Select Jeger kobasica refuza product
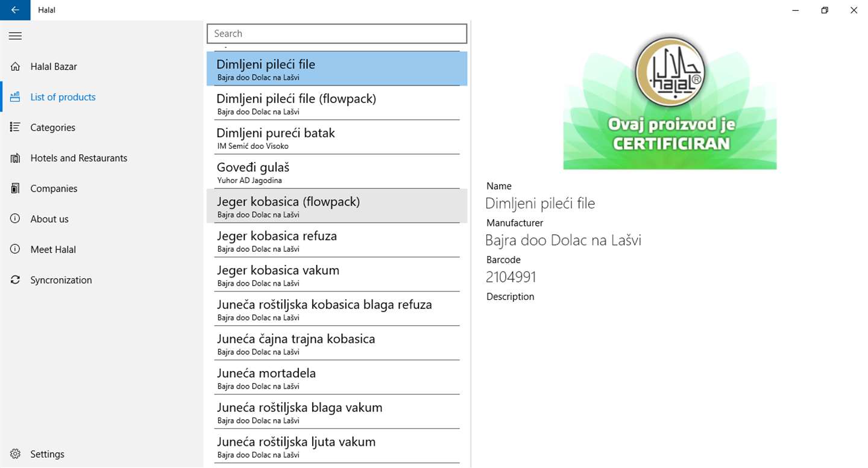Screen dimensions: 868x468 337,240
